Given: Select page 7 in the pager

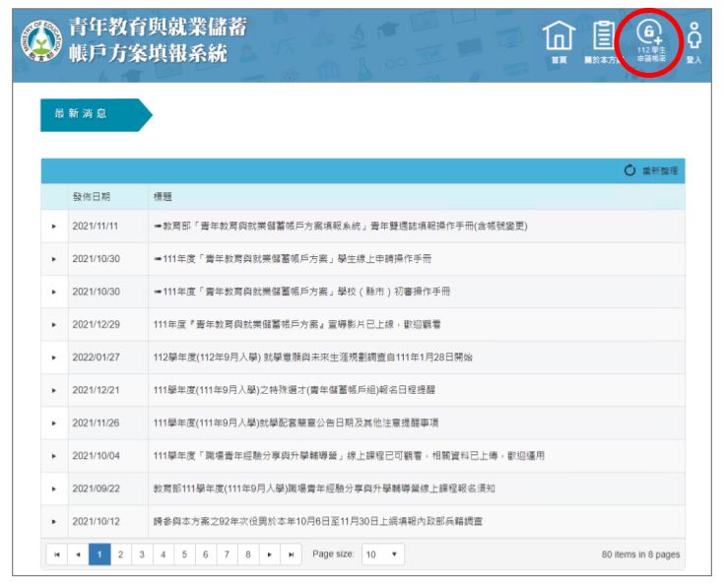Looking at the screenshot, I should point(227,555).
